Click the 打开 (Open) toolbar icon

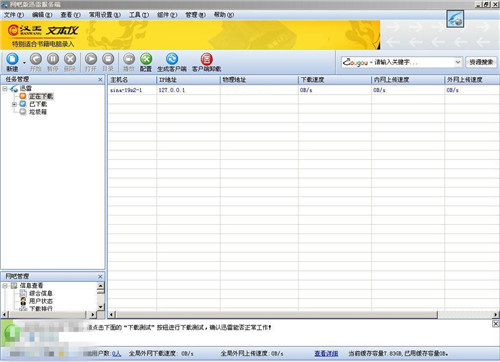click(x=91, y=59)
